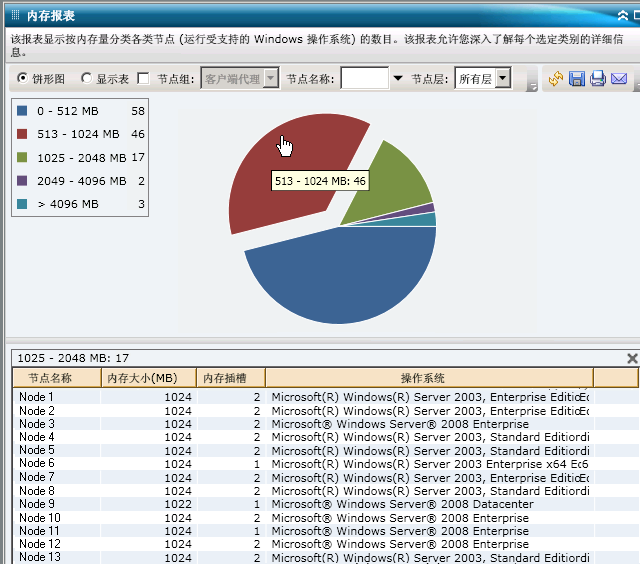Toggle the 节点组 checkbox

tap(143, 78)
